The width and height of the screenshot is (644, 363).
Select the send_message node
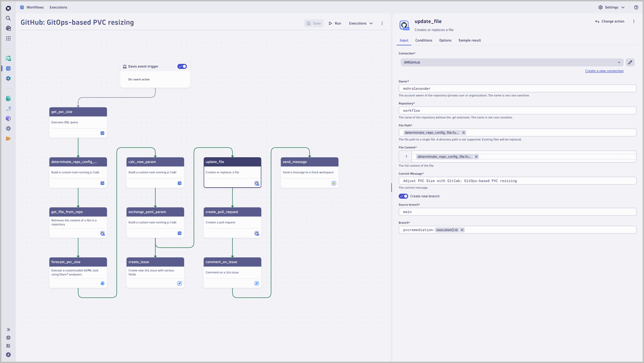(310, 172)
